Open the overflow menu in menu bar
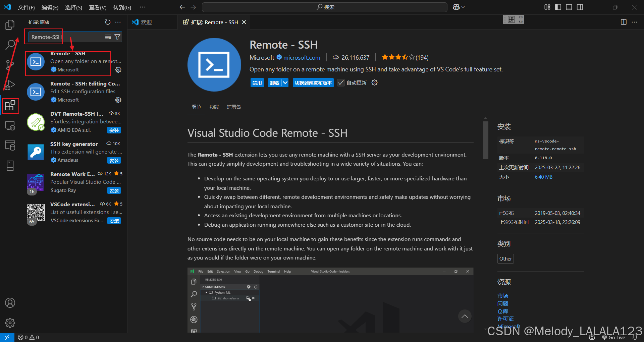This screenshot has height=342, width=644. pos(143,7)
